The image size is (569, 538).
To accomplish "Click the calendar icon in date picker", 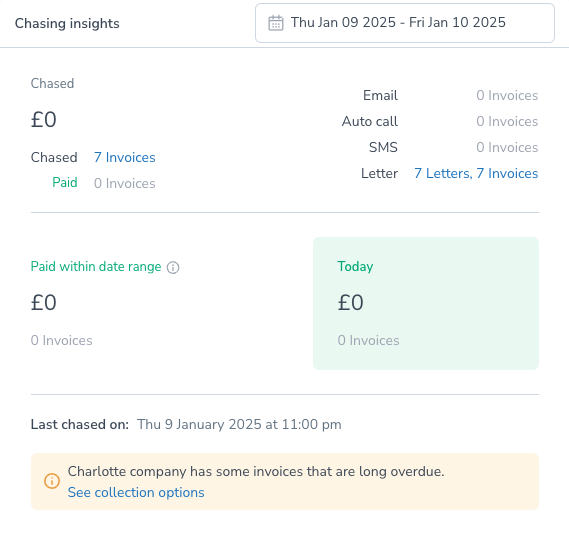I will click(x=275, y=23).
